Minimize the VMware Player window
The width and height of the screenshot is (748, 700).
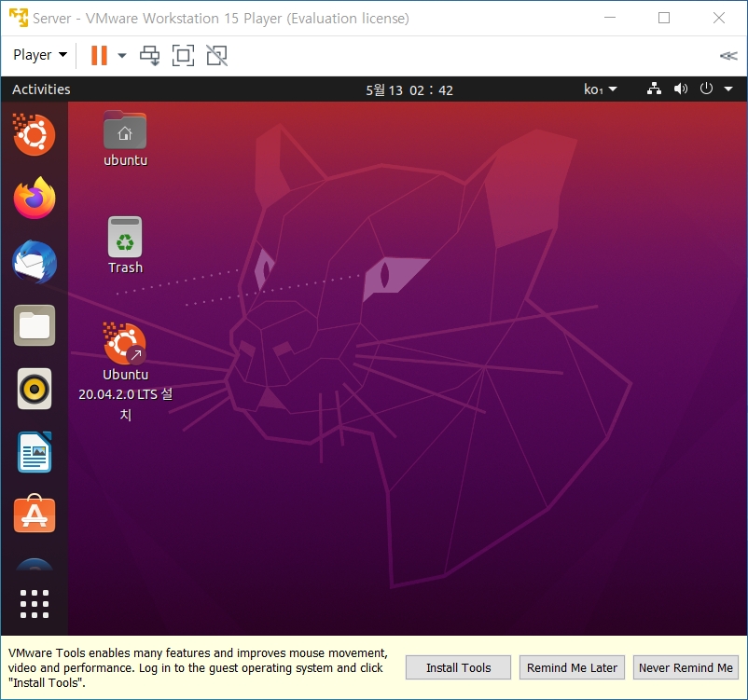[x=610, y=18]
